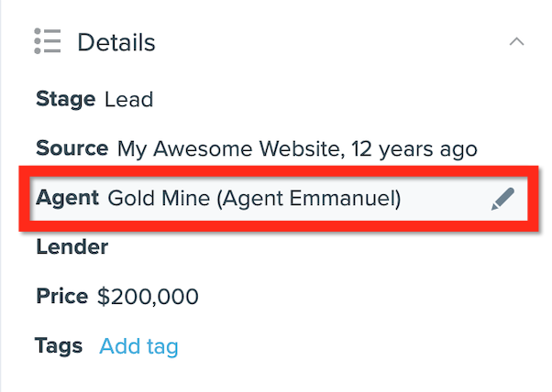The height and width of the screenshot is (392, 552).
Task: Click the Gold Mine (Agent Emmanuel) text
Action: 254,199
